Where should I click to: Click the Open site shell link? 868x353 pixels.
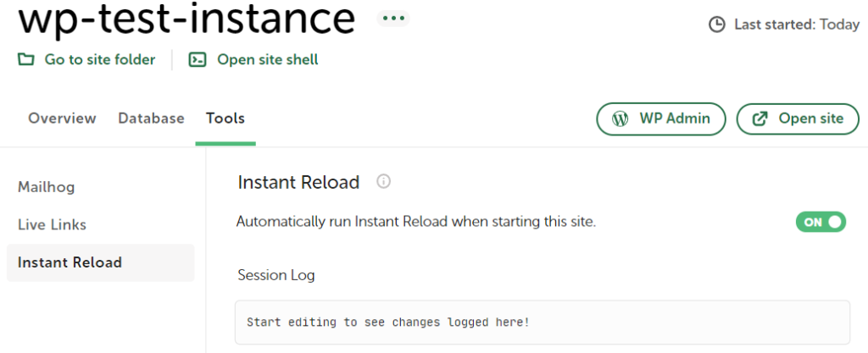click(268, 59)
